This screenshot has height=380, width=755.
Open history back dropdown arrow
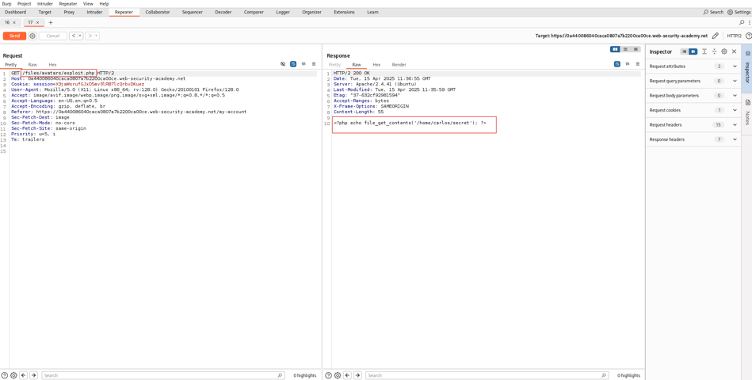coord(80,36)
